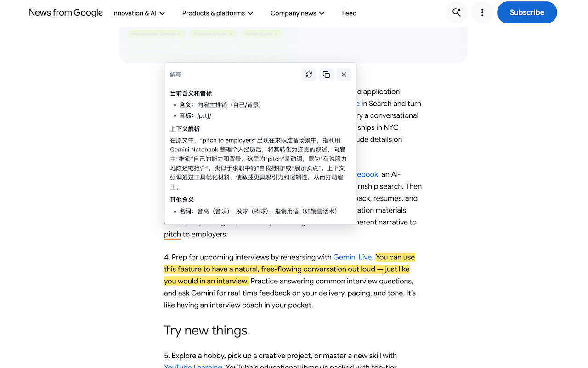Go to the News from Google homepage logo

[x=66, y=13]
